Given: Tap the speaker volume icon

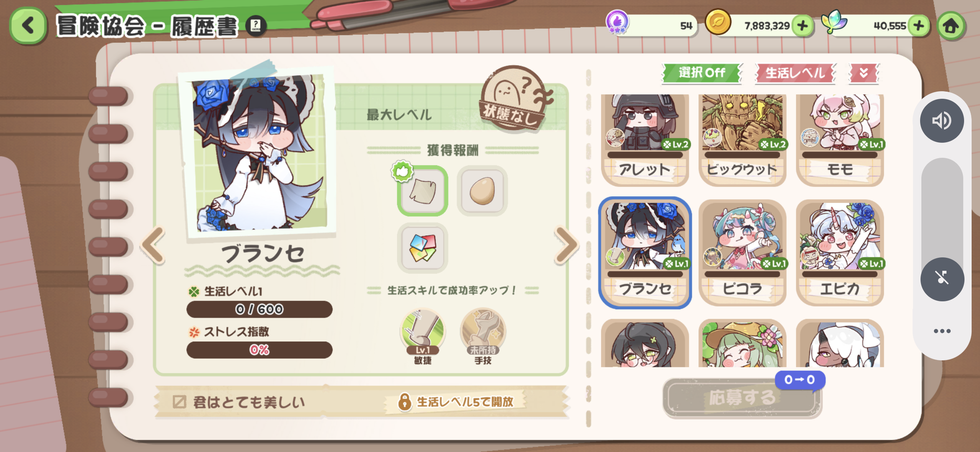Looking at the screenshot, I should (x=942, y=121).
